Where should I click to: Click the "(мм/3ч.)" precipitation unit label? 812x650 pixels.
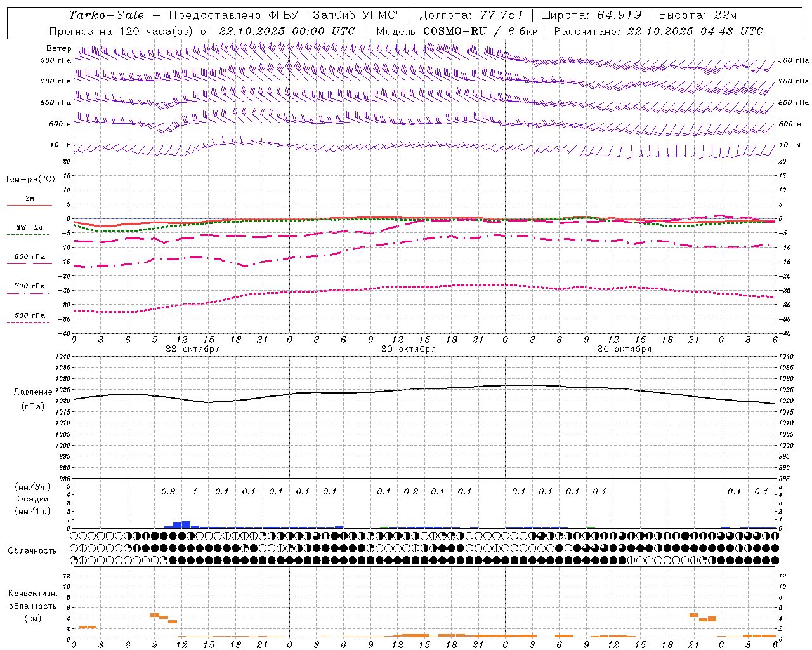[x=32, y=487]
